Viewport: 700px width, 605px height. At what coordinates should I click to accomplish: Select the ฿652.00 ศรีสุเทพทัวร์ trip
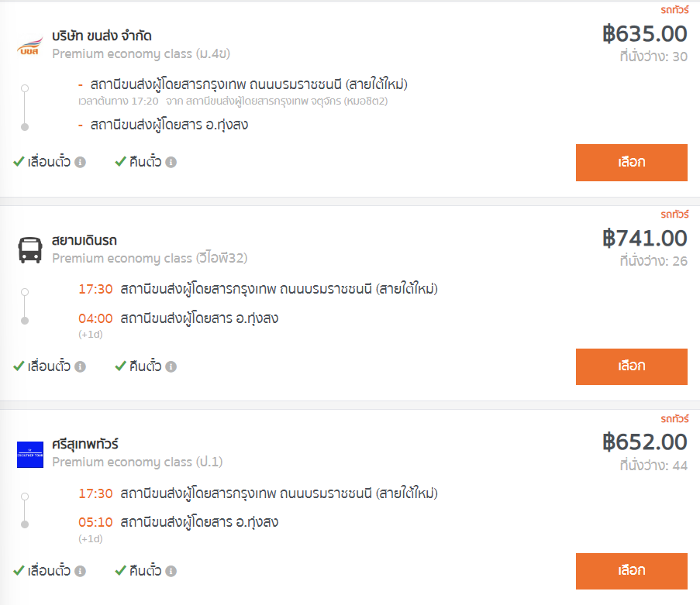coord(631,571)
